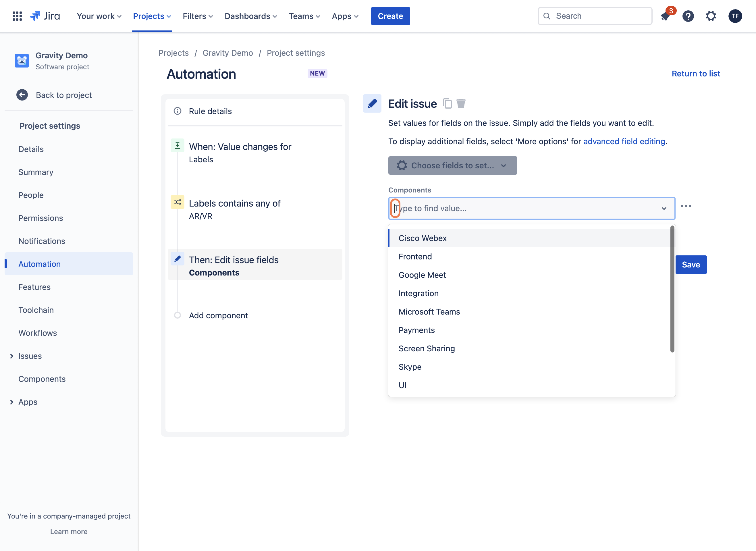Select Microsoft Teams from the components list
This screenshot has width=756, height=551.
530,312
